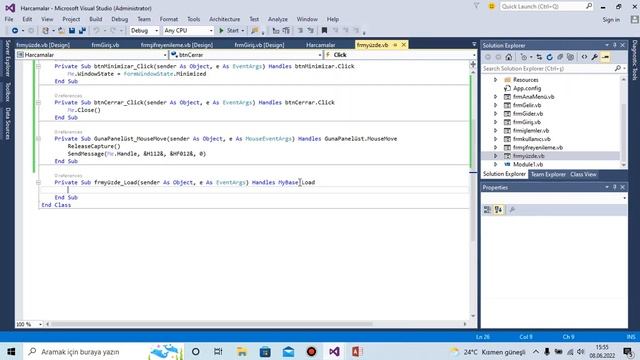Open the Any CPU platform dropdown

pyautogui.click(x=188, y=31)
